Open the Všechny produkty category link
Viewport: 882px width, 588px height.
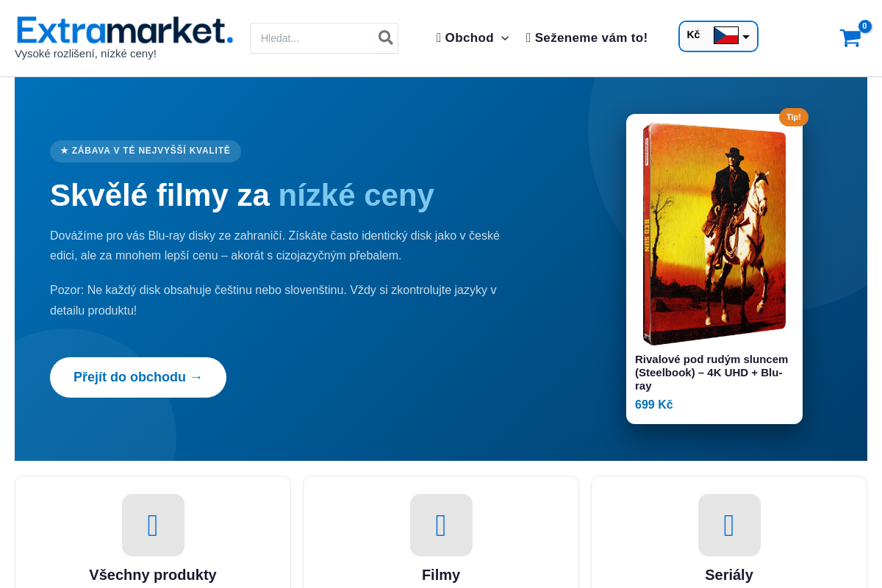(153, 575)
